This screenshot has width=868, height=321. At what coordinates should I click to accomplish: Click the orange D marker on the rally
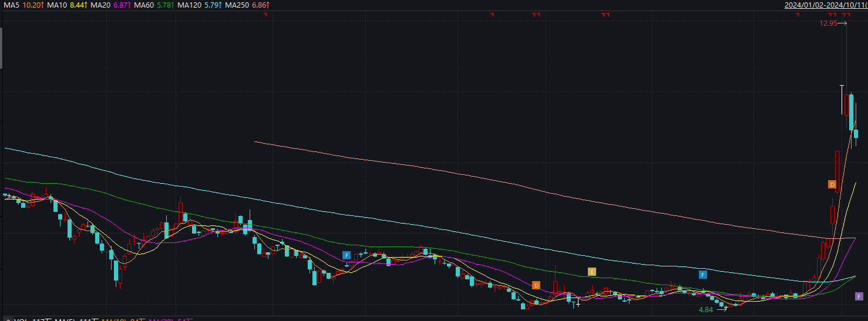pos(832,184)
